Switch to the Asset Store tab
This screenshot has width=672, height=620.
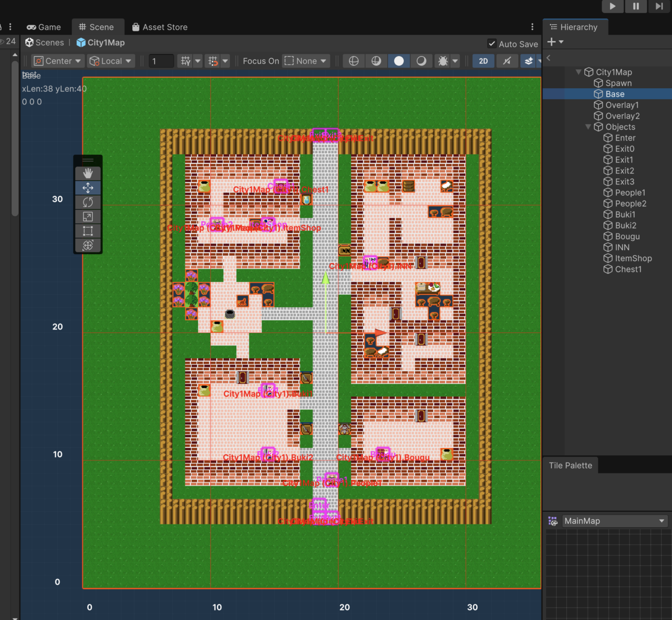point(160,27)
